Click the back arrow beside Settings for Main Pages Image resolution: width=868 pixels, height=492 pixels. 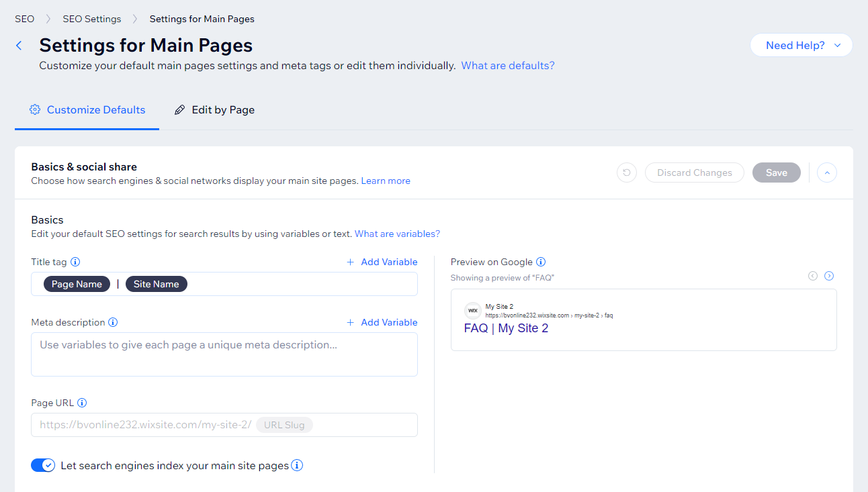click(18, 45)
